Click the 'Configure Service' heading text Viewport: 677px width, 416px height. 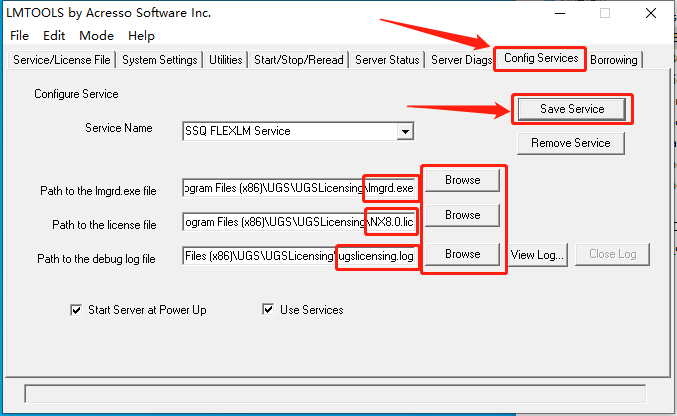76,94
